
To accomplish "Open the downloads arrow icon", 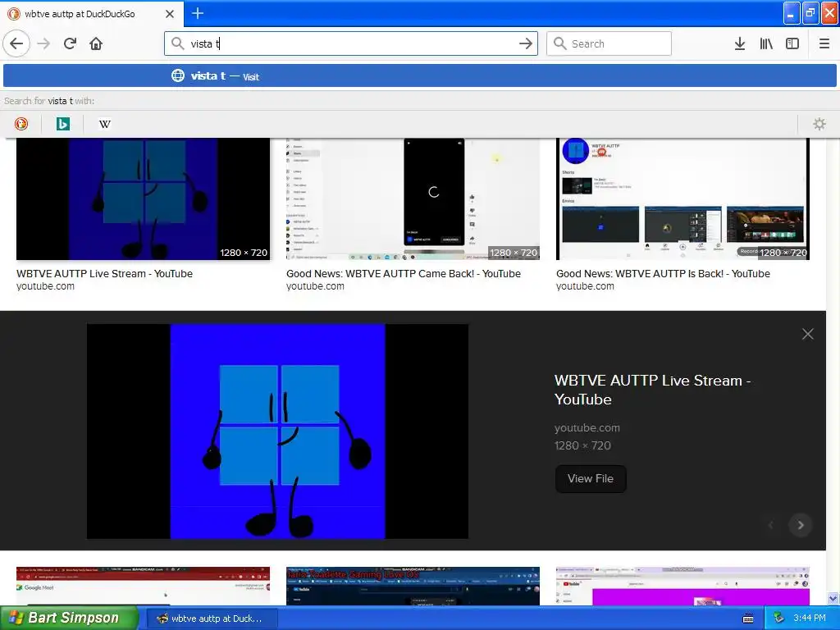I will pyautogui.click(x=740, y=43).
